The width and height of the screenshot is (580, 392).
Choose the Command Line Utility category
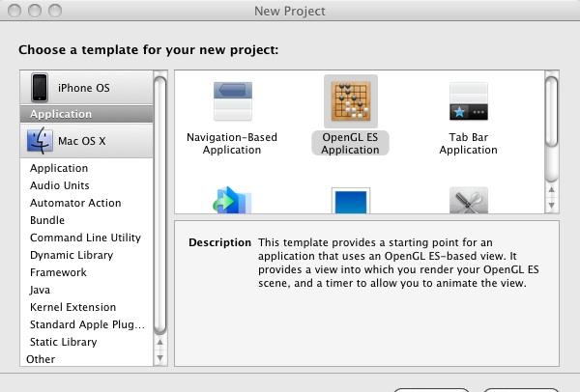tap(87, 238)
